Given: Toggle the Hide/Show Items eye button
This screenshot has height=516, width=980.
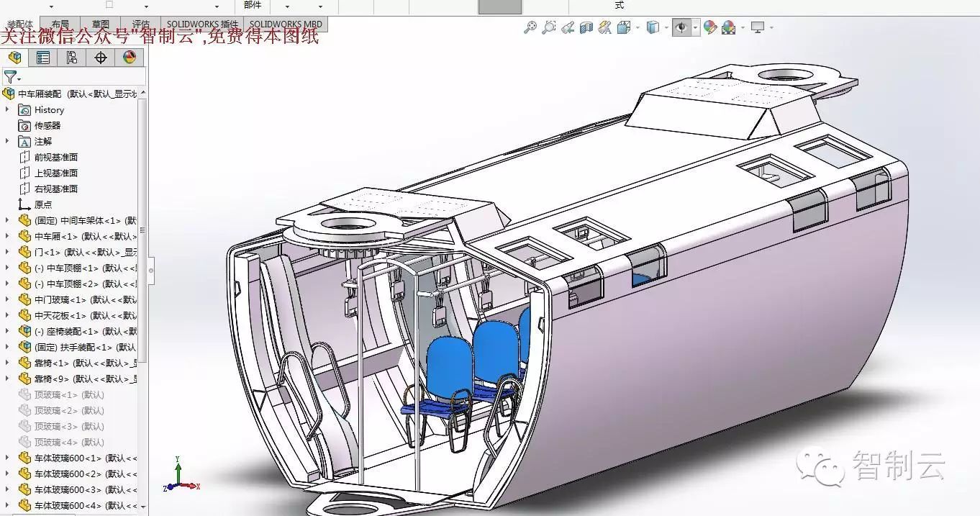Looking at the screenshot, I should click(x=681, y=27).
